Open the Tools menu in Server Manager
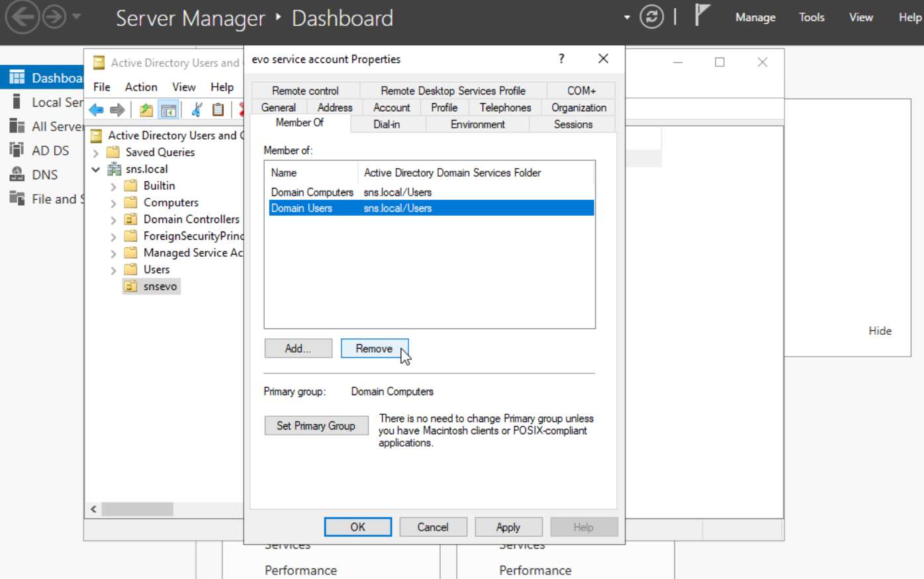Viewport: 924px width, 579px height. coord(811,17)
